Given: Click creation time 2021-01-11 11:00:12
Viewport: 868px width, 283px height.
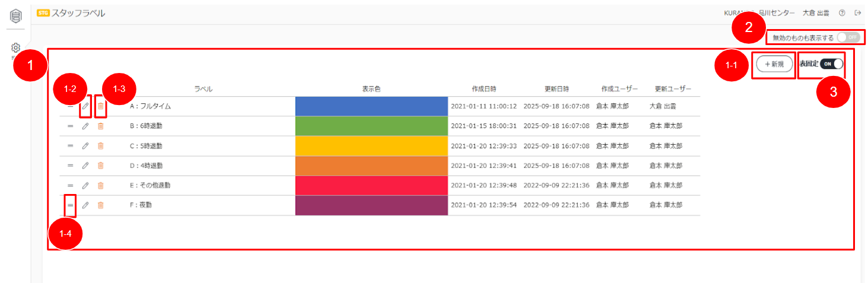Looking at the screenshot, I should (484, 106).
